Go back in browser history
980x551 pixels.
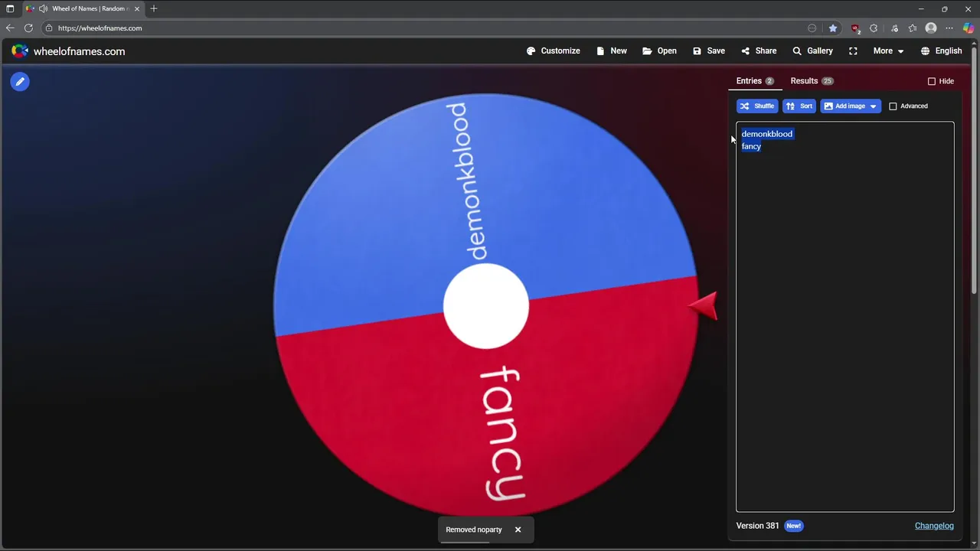point(10,28)
